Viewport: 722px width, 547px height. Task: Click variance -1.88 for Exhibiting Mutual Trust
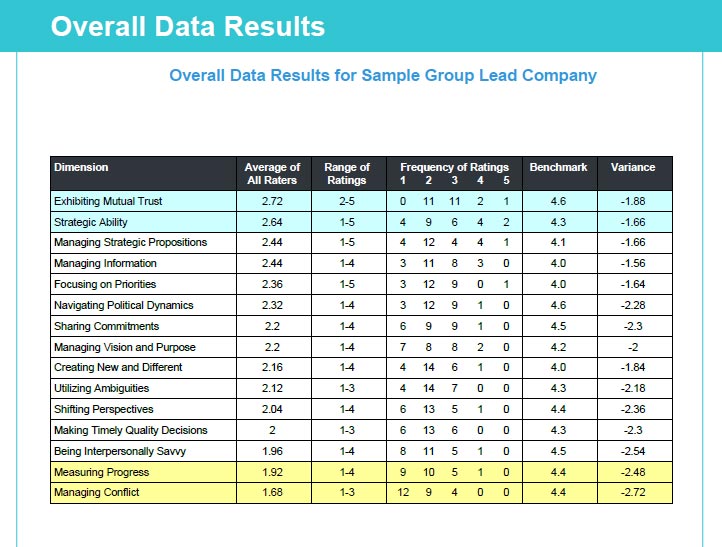click(x=633, y=201)
